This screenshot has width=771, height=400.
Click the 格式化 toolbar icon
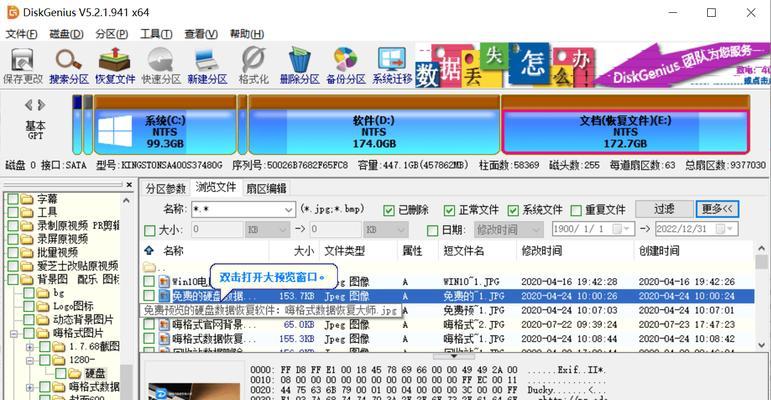click(253, 65)
